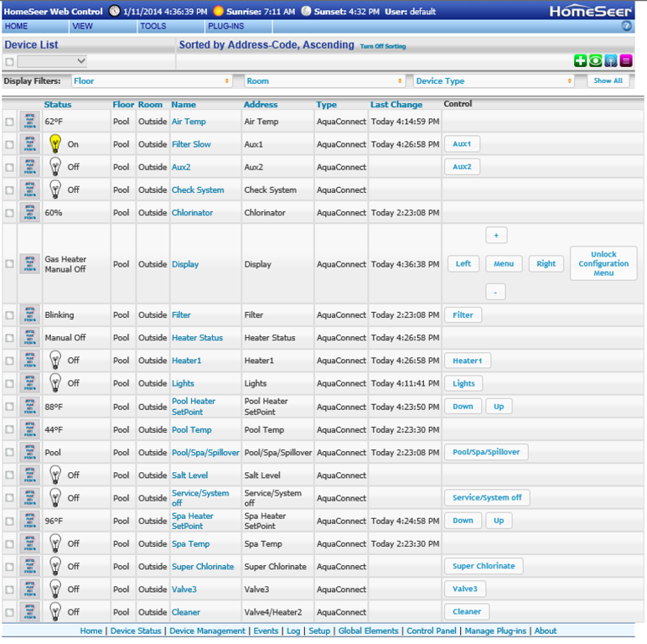Open the TOOLS menu
Viewport: 647px width, 644px height.
click(x=171, y=26)
